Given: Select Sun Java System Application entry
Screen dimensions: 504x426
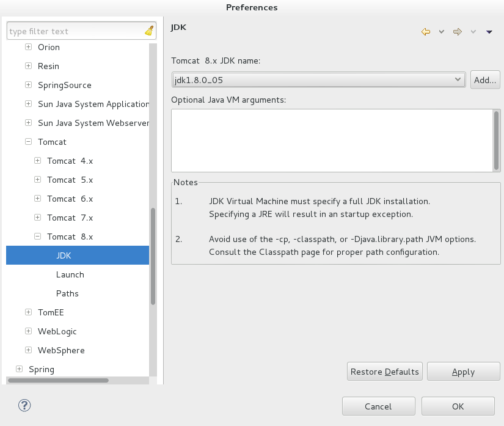Looking at the screenshot, I should coord(93,104).
